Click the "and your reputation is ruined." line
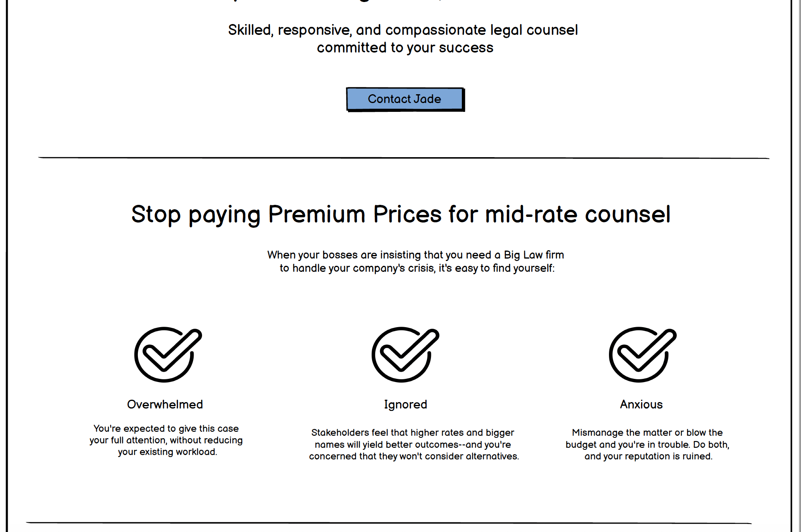Screen dimensions: 801x532 pyautogui.click(x=648, y=456)
